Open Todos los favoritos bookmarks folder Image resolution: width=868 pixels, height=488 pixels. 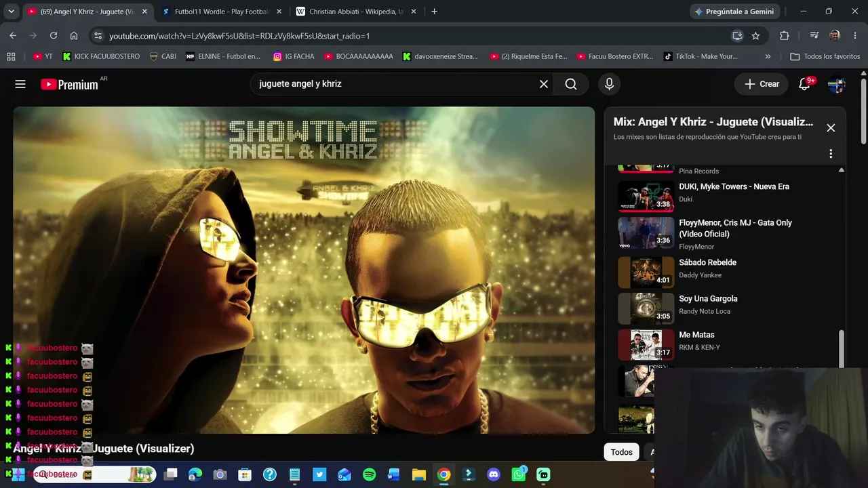tap(825, 56)
